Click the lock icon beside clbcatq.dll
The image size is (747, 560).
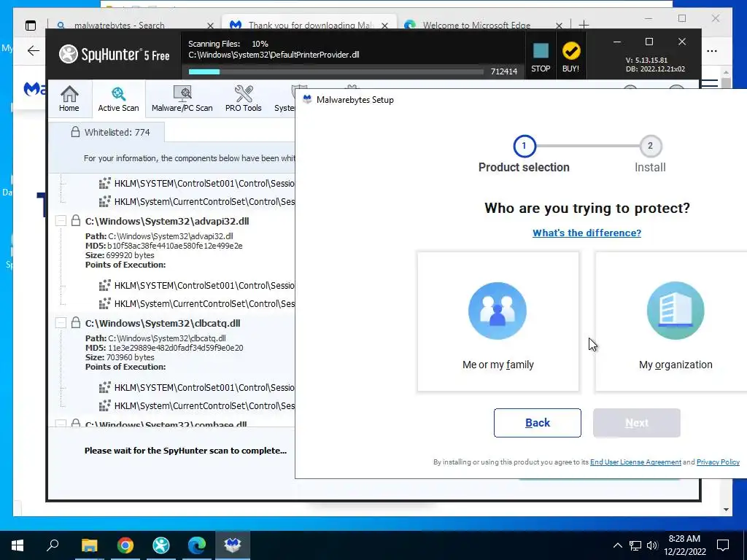click(76, 322)
